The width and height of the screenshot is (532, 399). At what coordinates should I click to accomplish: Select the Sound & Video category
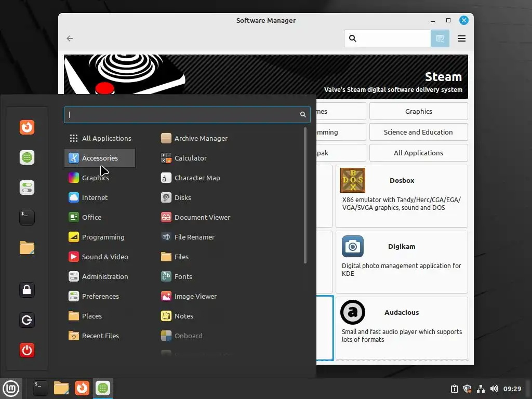point(100,257)
